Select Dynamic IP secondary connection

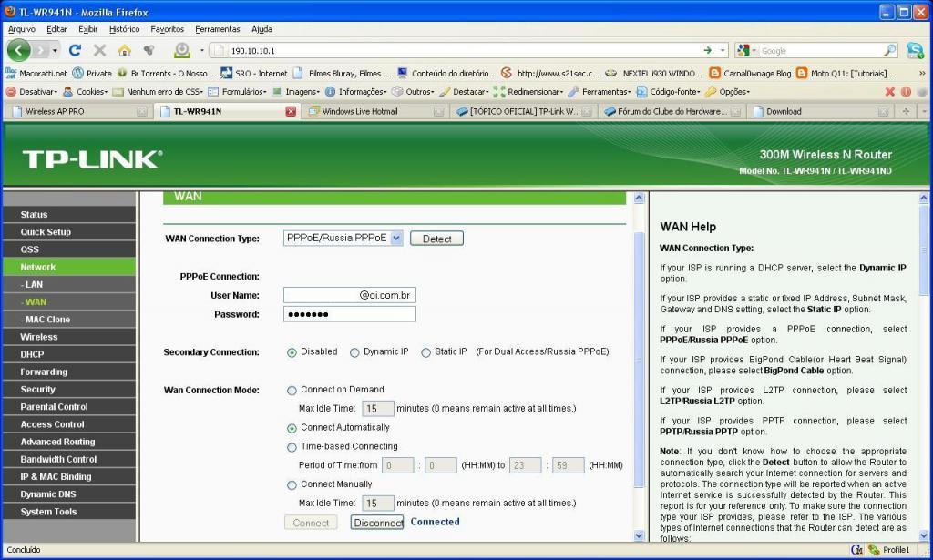[x=354, y=352]
